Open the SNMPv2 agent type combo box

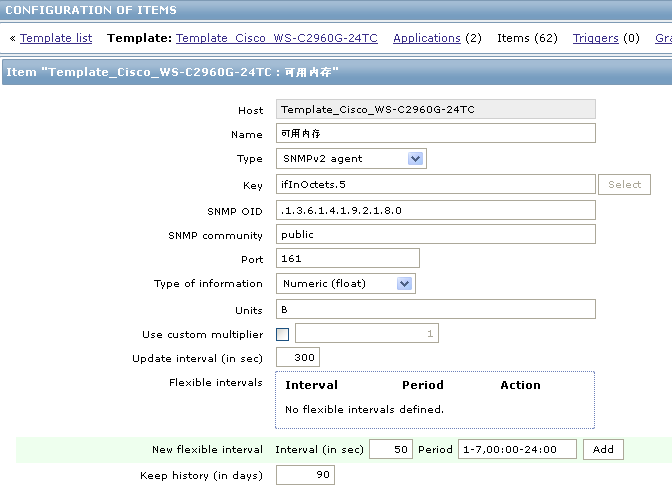[351, 159]
